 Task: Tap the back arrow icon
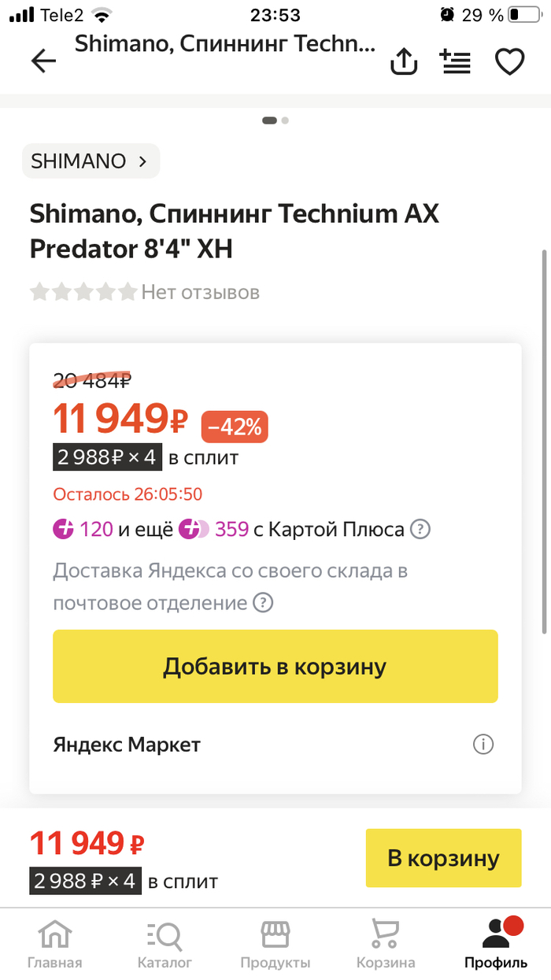point(44,61)
